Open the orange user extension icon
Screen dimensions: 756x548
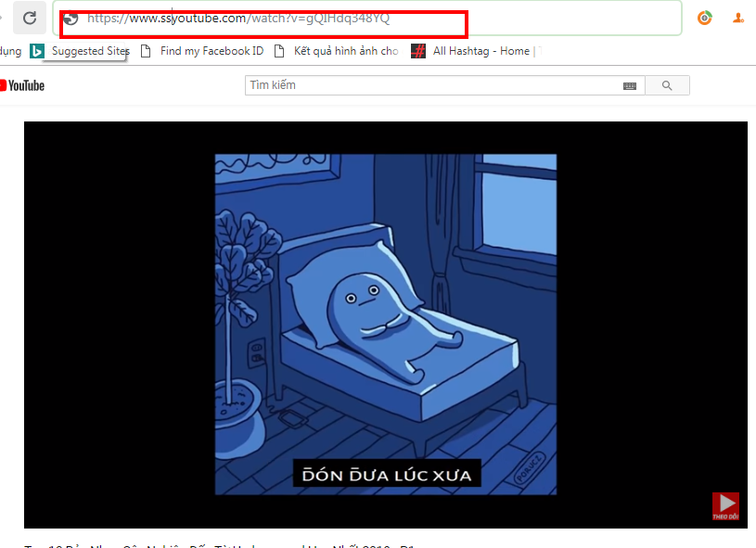738,19
